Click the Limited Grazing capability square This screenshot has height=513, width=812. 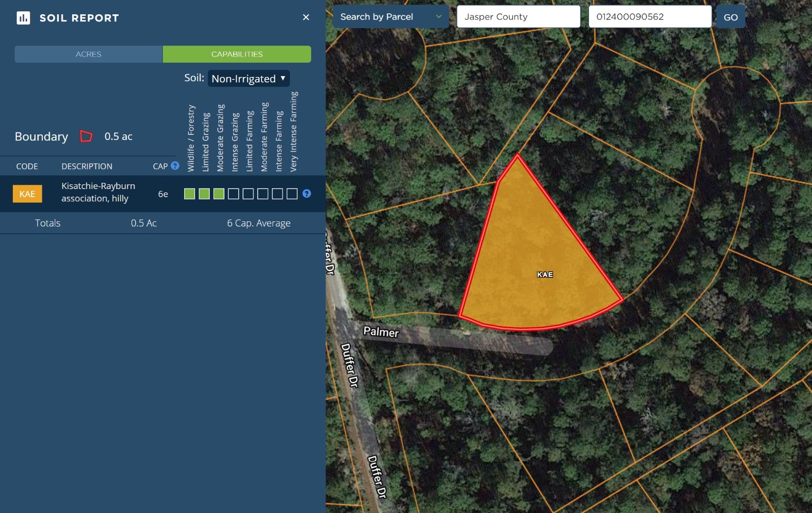coord(204,194)
